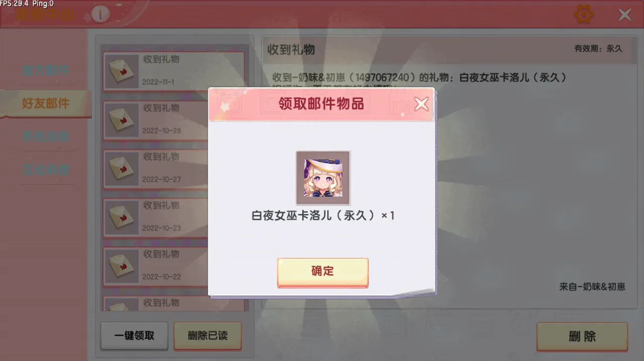
Task: Click the 白夜女巫卡洛儿 reward item thumbnail
Action: click(323, 177)
